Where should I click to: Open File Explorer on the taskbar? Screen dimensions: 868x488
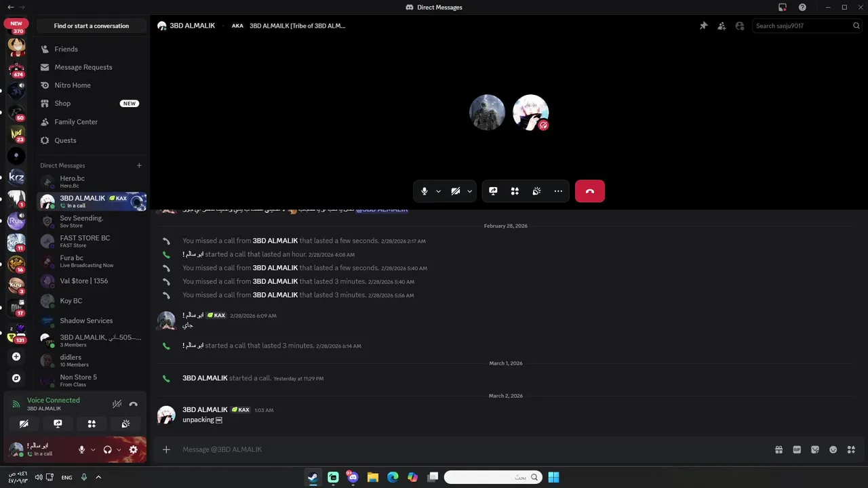[373, 477]
